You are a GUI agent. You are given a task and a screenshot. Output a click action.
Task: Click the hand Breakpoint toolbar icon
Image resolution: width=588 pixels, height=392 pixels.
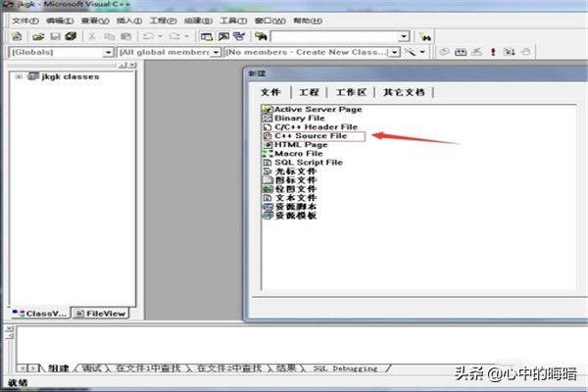click(x=526, y=52)
